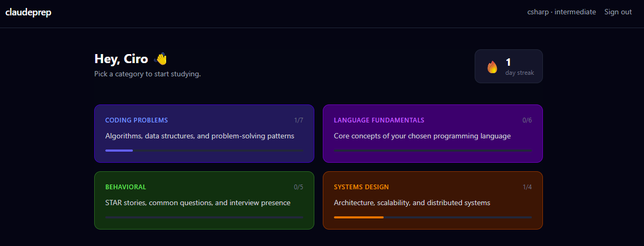This screenshot has width=644, height=246.
Task: Open the 1 day streak card
Action: 509,66
